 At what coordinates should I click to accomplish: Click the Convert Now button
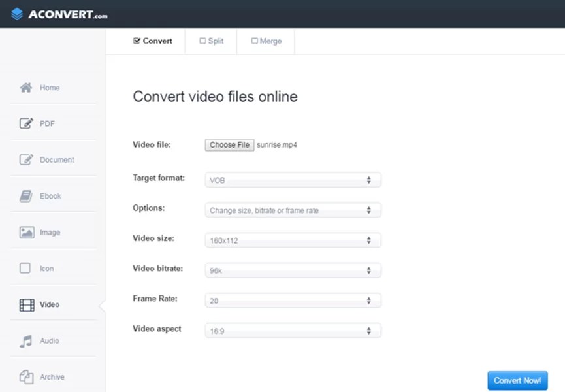(x=517, y=380)
